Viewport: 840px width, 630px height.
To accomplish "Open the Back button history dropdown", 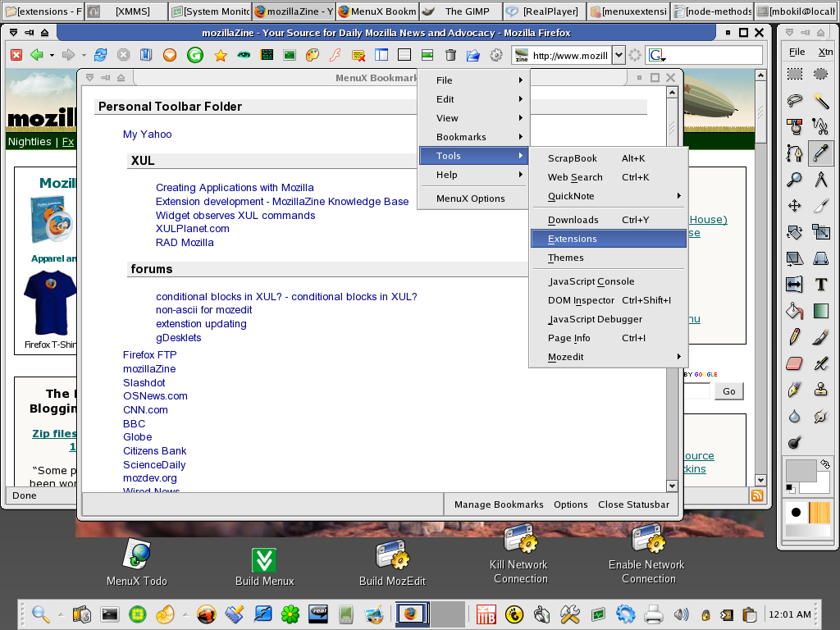I will pyautogui.click(x=52, y=55).
